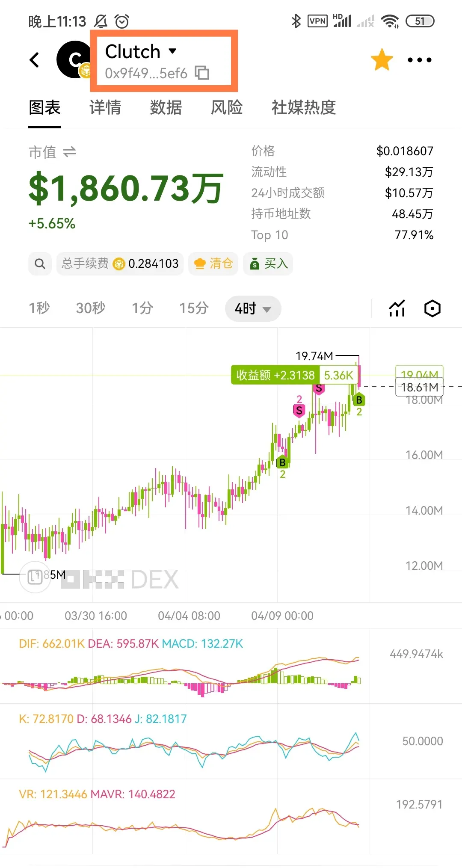The height and width of the screenshot is (868, 462).
Task: Click the 收益额 +2.3138 profit label
Action: click(275, 375)
